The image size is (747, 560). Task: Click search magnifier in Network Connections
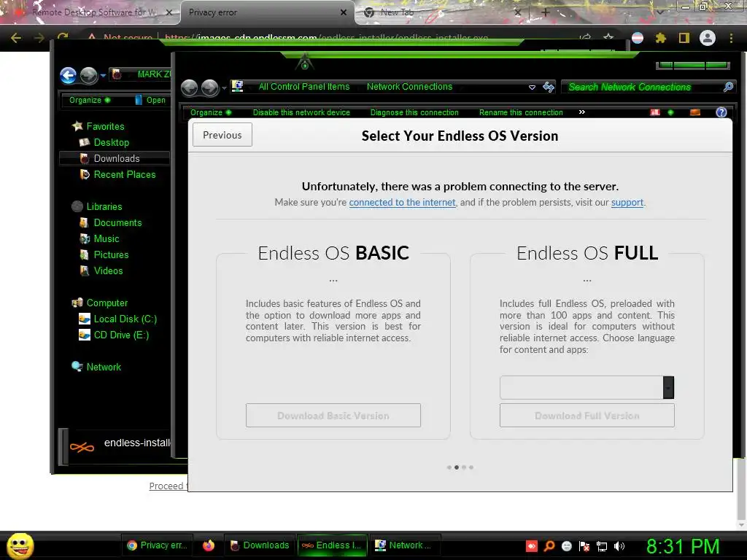(x=728, y=87)
